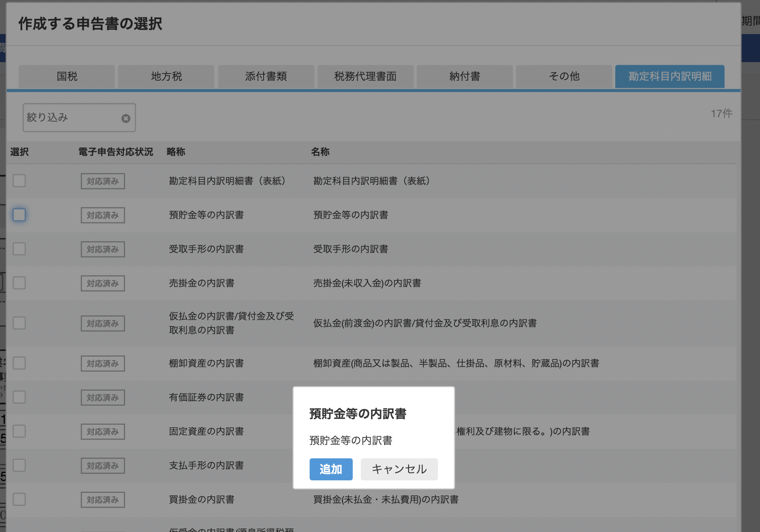Viewport: 760px width, 532px height.
Task: Click into the 絞り込み filter input field
Action: [70, 118]
